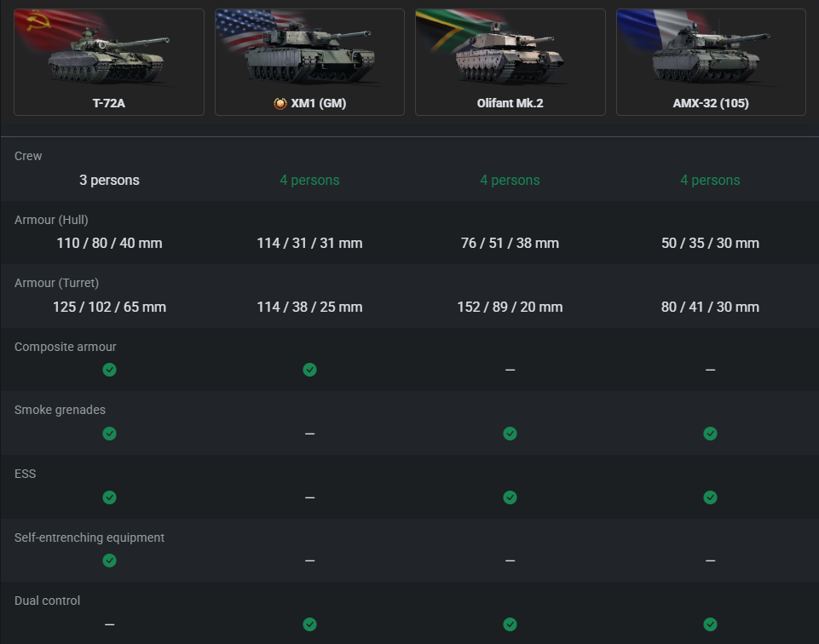
Task: Click the Olifant Mk.2 name label
Action: pos(510,104)
